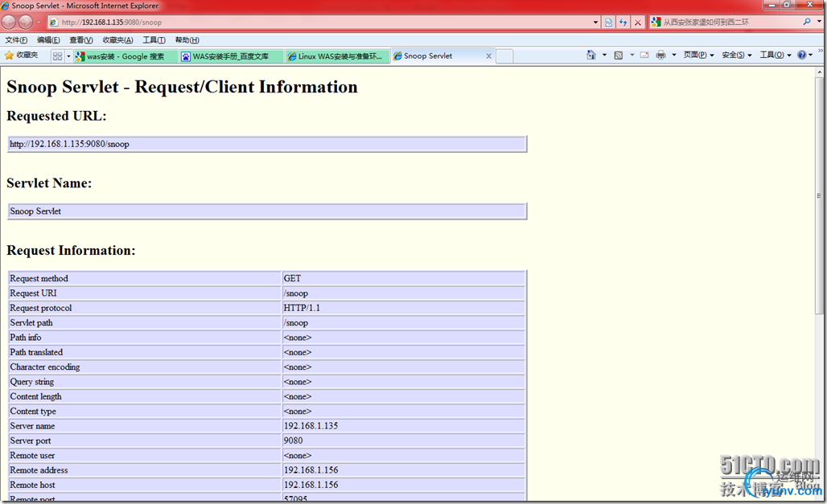827x504 pixels.
Task: Open Favorites with the star 收藏夹 button
Action: pos(22,55)
